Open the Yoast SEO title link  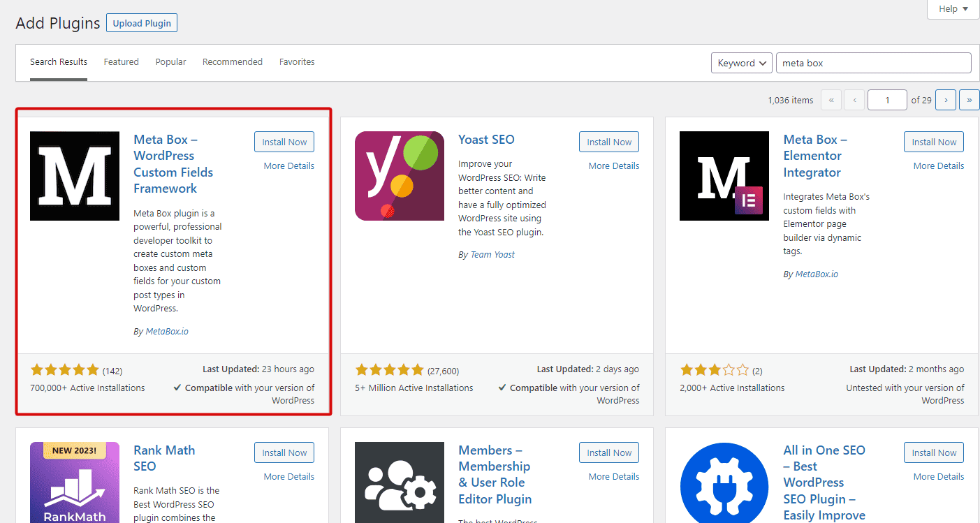[486, 140]
